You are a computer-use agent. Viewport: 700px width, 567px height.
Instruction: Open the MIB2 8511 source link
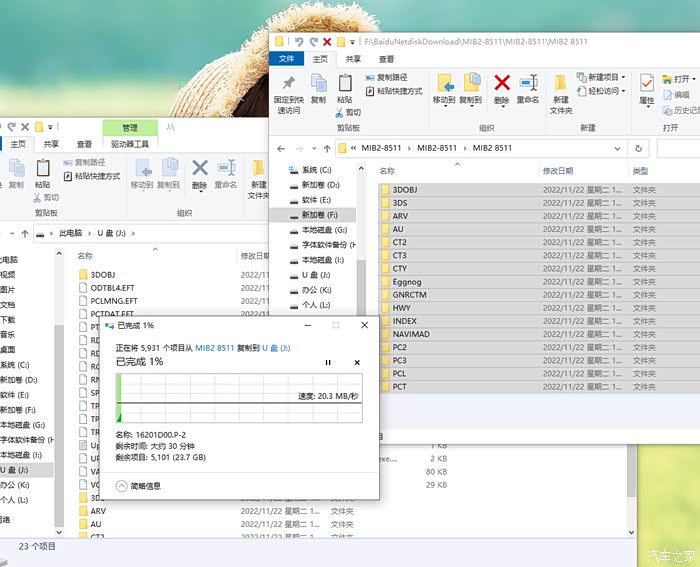(x=214, y=348)
